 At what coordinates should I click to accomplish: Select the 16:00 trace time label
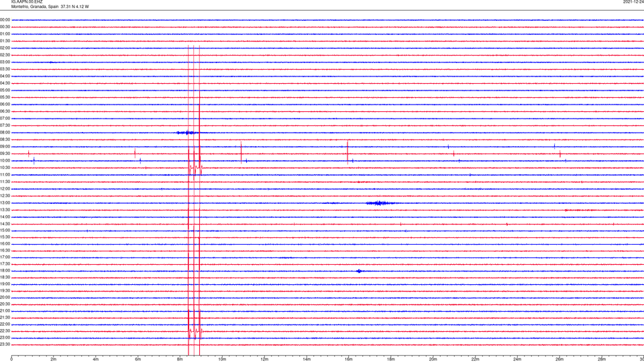pyautogui.click(x=5, y=244)
